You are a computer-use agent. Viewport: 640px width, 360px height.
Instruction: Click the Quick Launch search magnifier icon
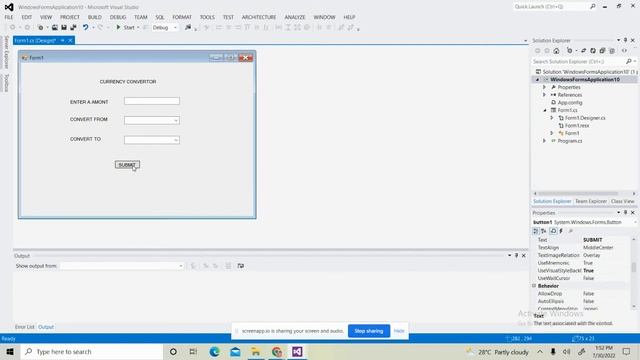point(593,7)
